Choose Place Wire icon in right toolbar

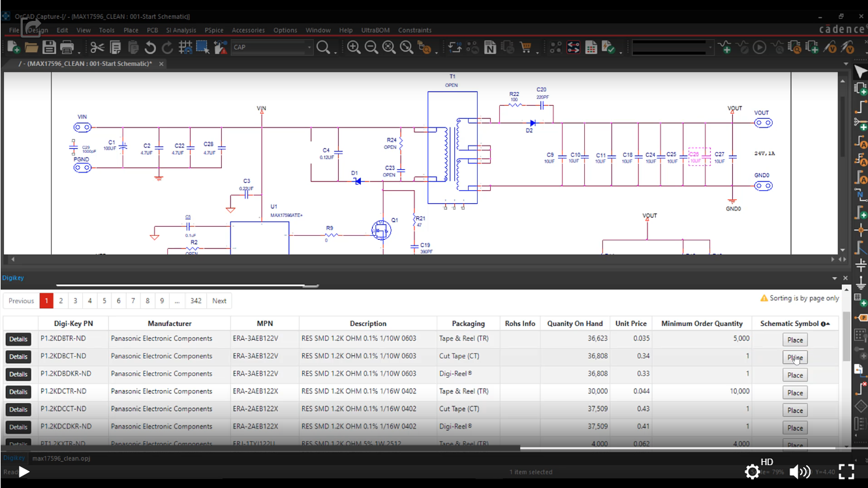coord(861,106)
